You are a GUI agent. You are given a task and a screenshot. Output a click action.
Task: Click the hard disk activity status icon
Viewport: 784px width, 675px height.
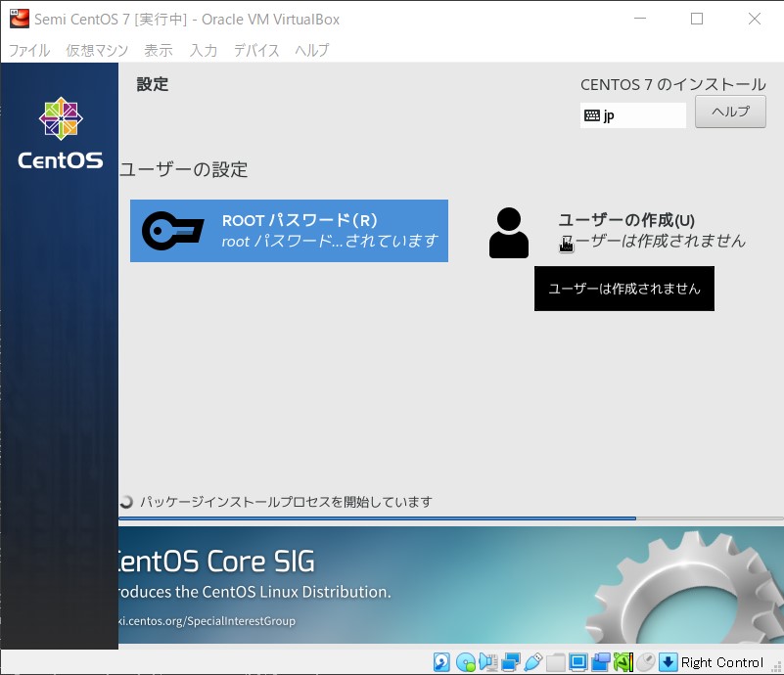(x=441, y=662)
